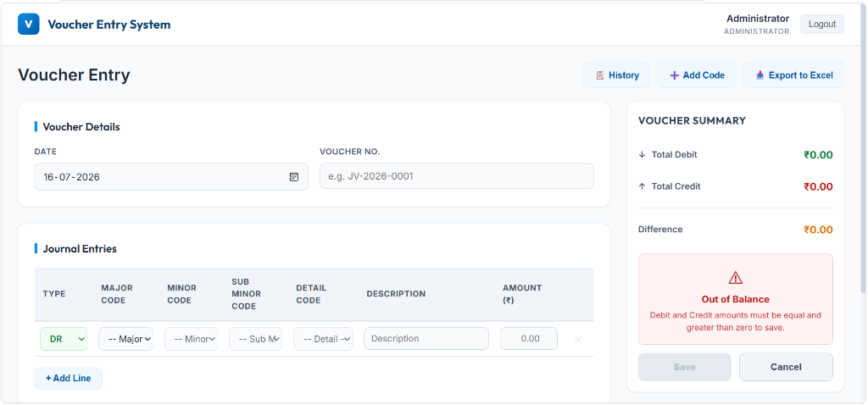
Task: Add a new journal line
Action: pos(68,379)
